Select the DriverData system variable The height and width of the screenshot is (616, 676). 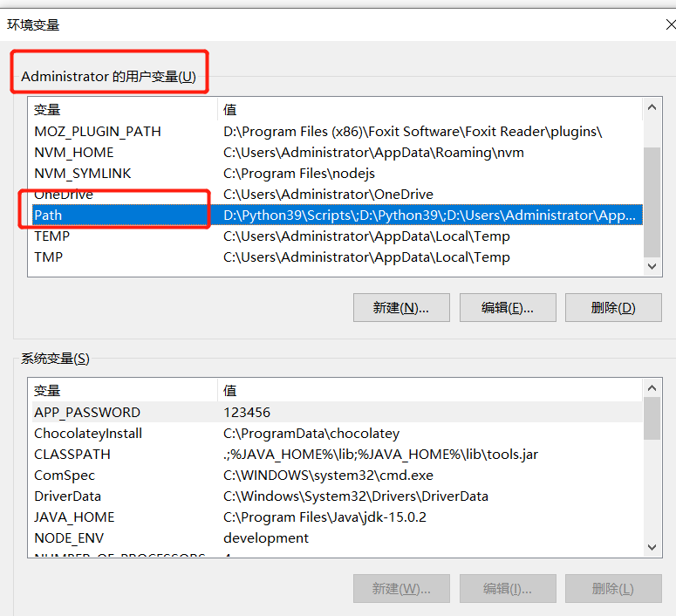pos(338,496)
